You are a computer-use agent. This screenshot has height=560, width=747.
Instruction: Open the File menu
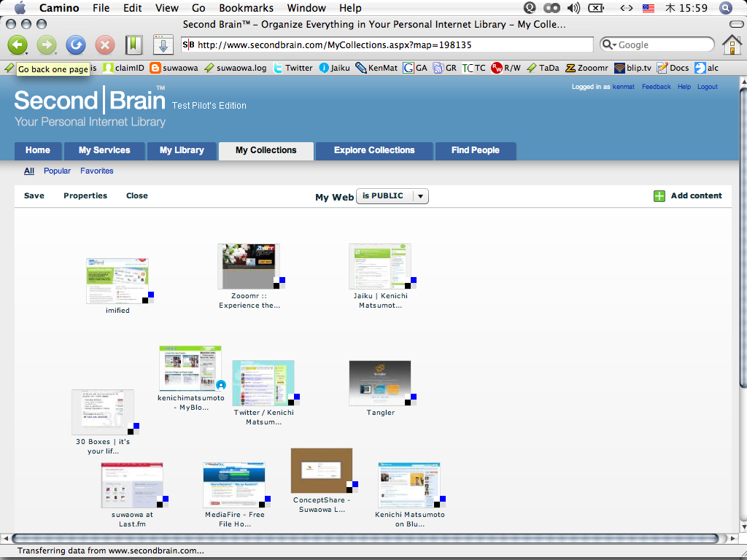tap(101, 7)
